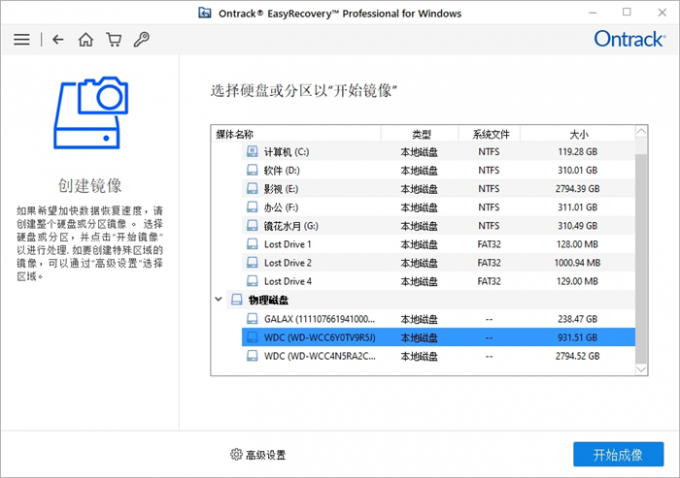Select the 软件 (D:) partition
The image size is (680, 478).
click(x=438, y=170)
